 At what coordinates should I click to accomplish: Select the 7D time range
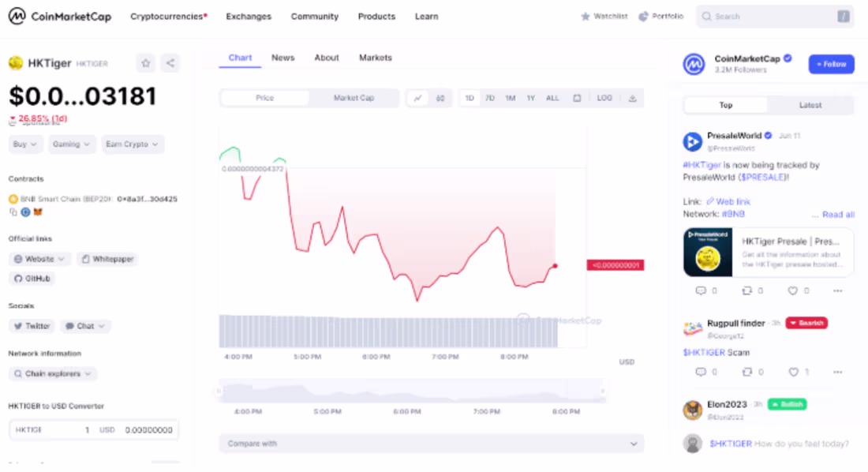click(490, 98)
